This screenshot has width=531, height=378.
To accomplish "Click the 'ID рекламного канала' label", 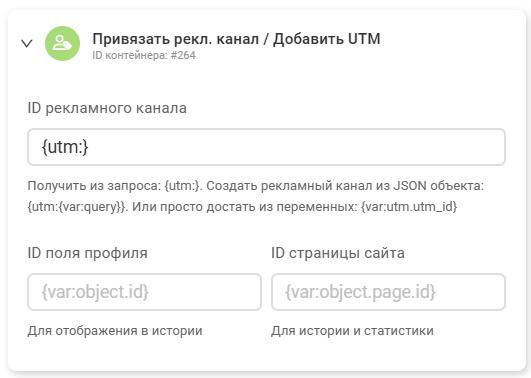I will click(107, 108).
